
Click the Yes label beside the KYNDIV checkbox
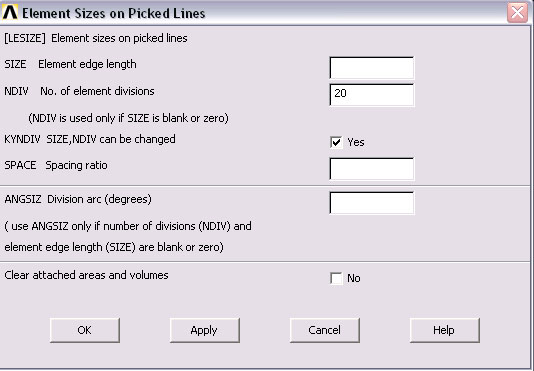coord(356,142)
